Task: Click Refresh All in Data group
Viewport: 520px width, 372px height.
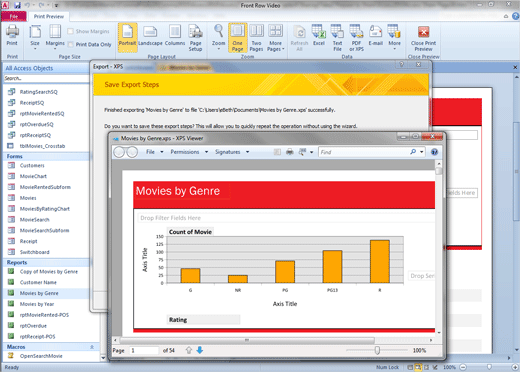Action: 299,38
